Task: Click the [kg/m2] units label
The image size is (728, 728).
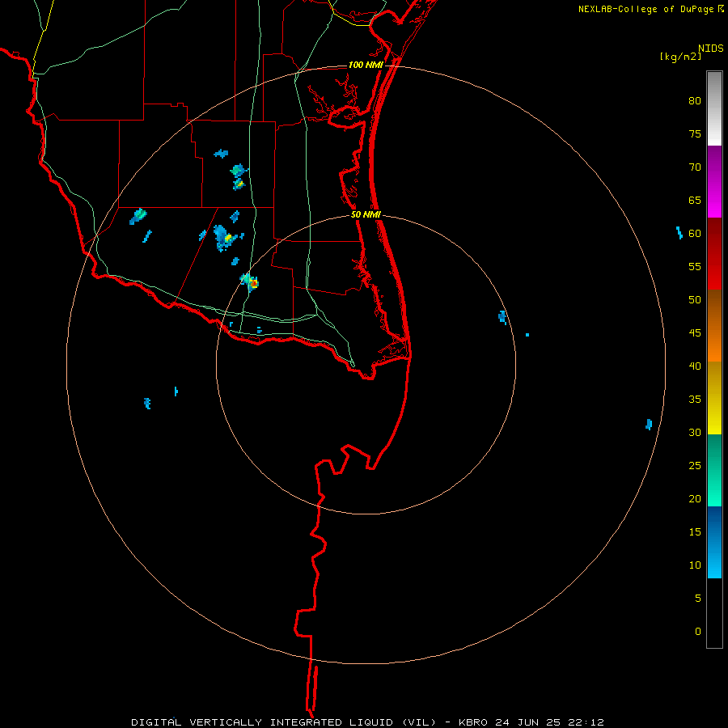Action: coord(680,57)
